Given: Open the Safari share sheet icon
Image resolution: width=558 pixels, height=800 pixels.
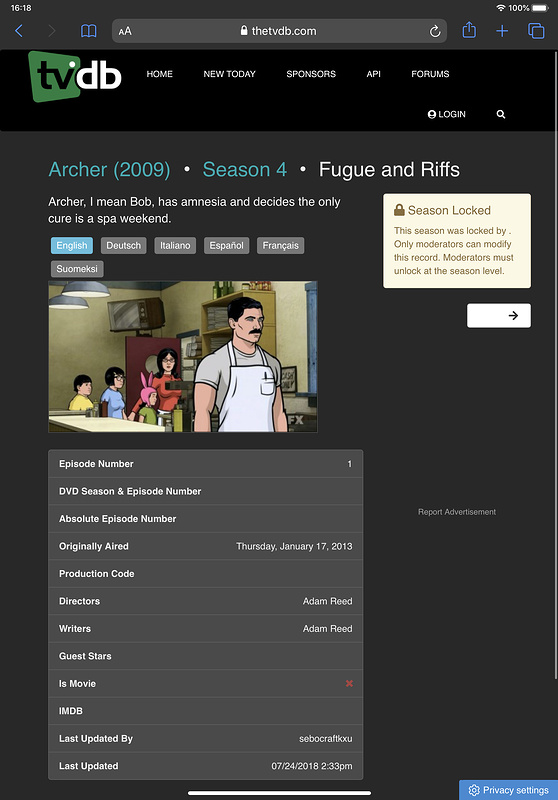Looking at the screenshot, I should (469, 31).
